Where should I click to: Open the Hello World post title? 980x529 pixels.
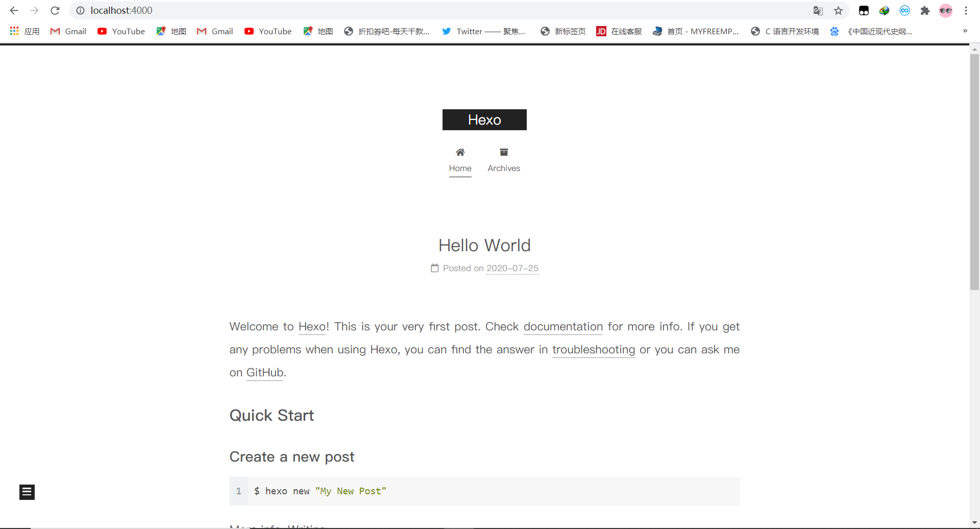click(x=484, y=246)
